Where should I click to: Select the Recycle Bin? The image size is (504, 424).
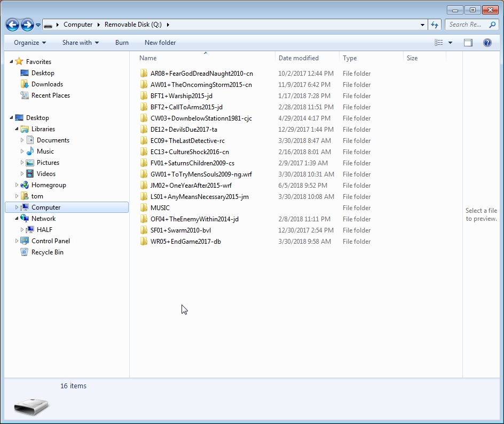tap(47, 252)
